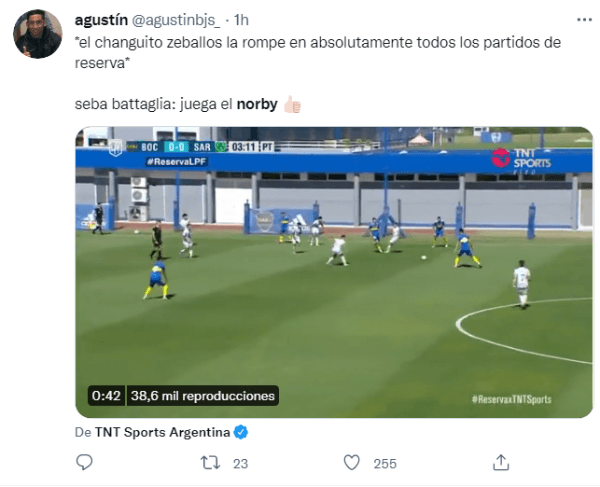This screenshot has height=487, width=600.
Task: Click the 1h timestamp
Action: click(x=241, y=20)
